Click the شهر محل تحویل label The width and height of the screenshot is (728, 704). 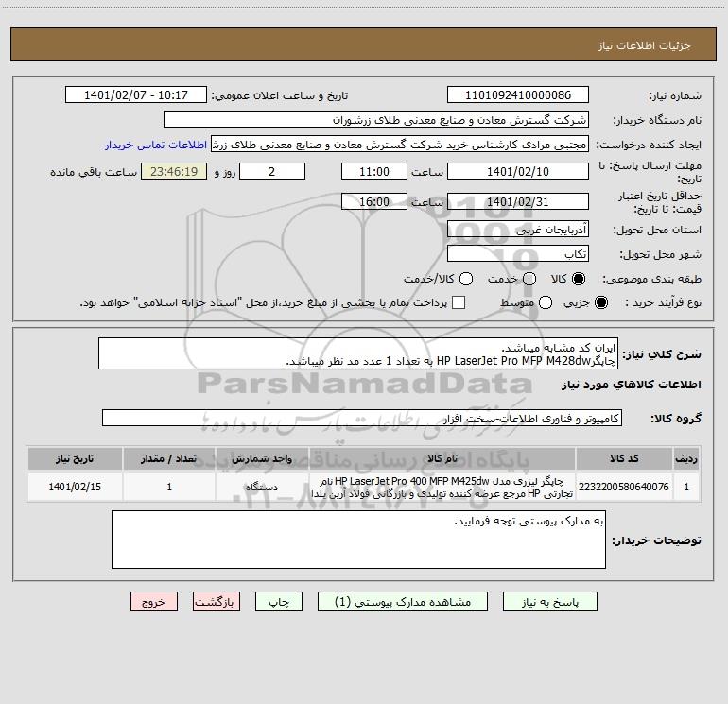point(661,255)
